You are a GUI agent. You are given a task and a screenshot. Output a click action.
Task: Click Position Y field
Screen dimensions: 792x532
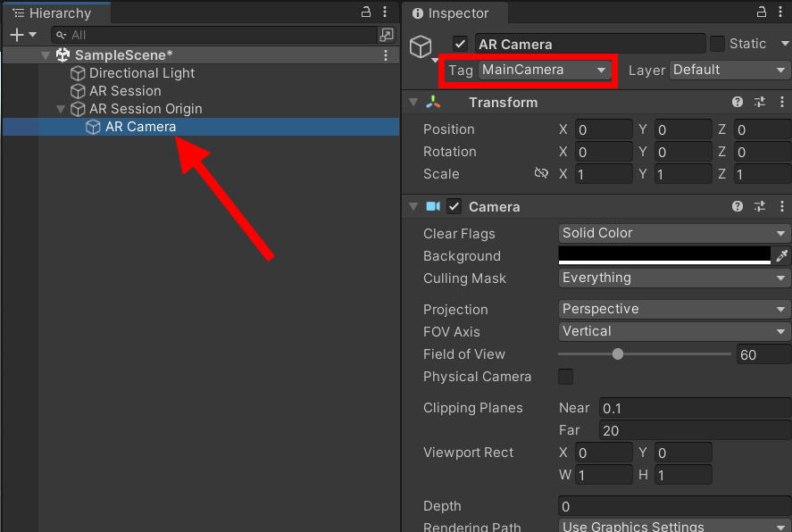683,129
